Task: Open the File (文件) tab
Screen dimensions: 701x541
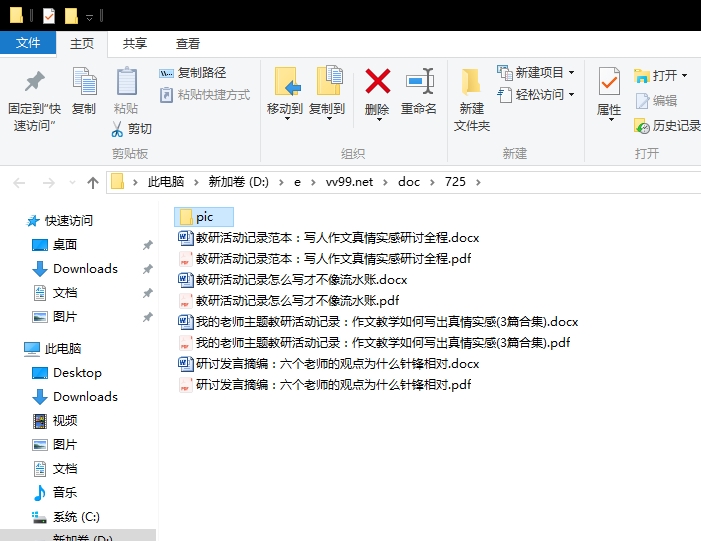Action: click(x=28, y=43)
